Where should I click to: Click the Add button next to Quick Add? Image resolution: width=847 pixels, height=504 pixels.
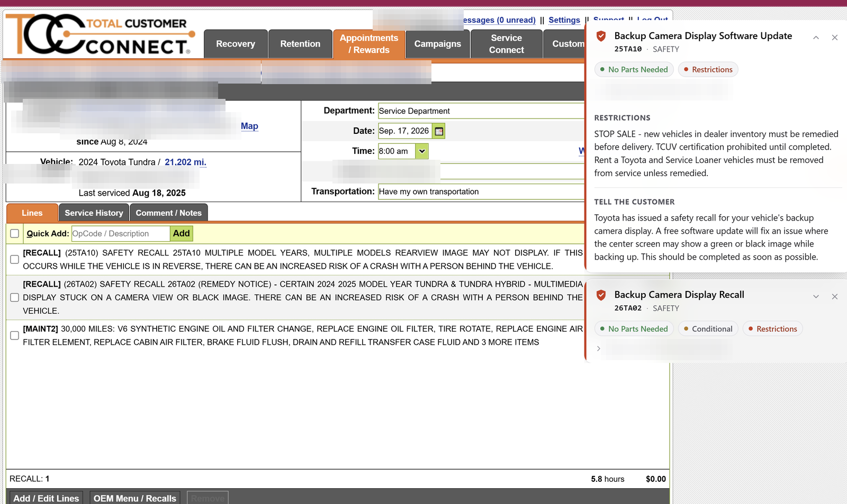[182, 234]
